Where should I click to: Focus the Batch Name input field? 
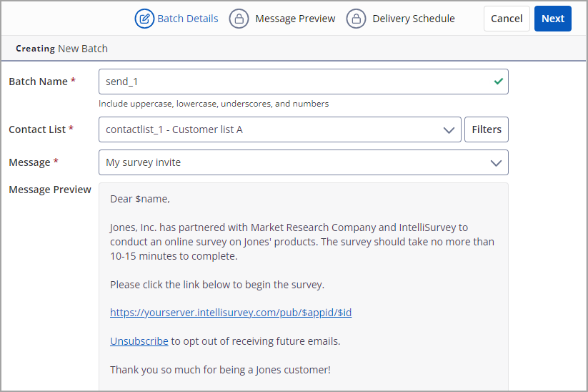coord(304,82)
